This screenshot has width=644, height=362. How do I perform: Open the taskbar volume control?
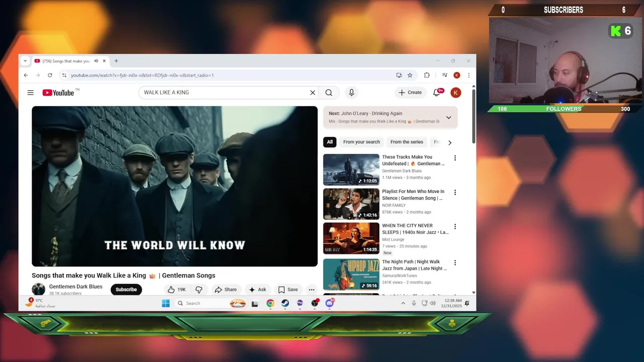pos(433,303)
